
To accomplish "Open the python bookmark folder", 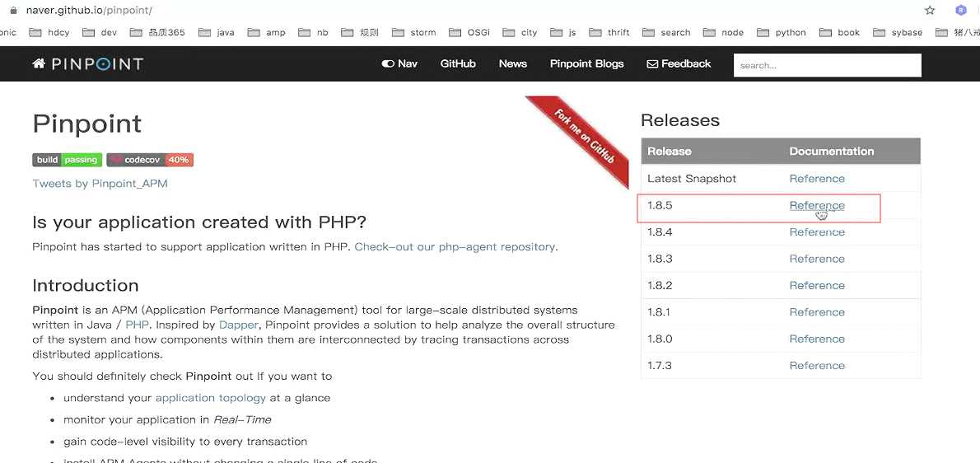I will [x=782, y=32].
